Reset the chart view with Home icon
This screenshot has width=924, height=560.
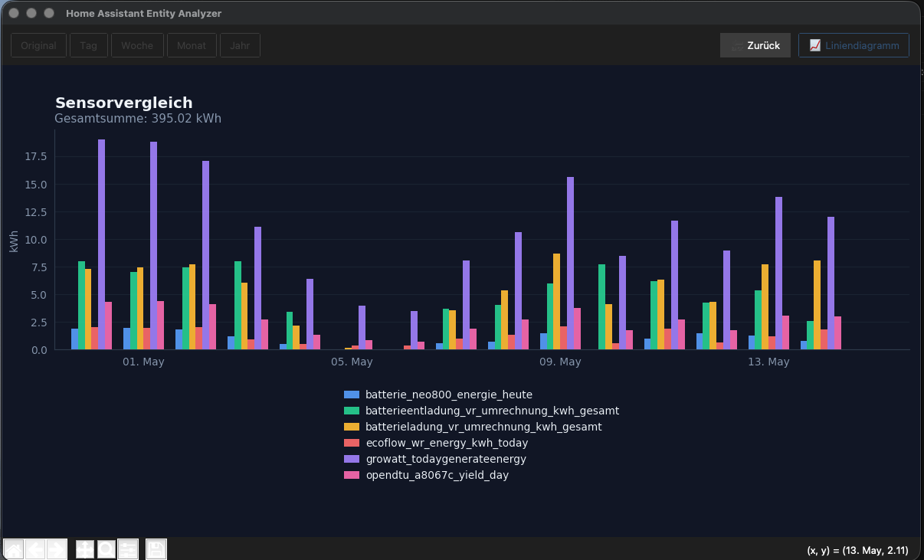[14, 549]
